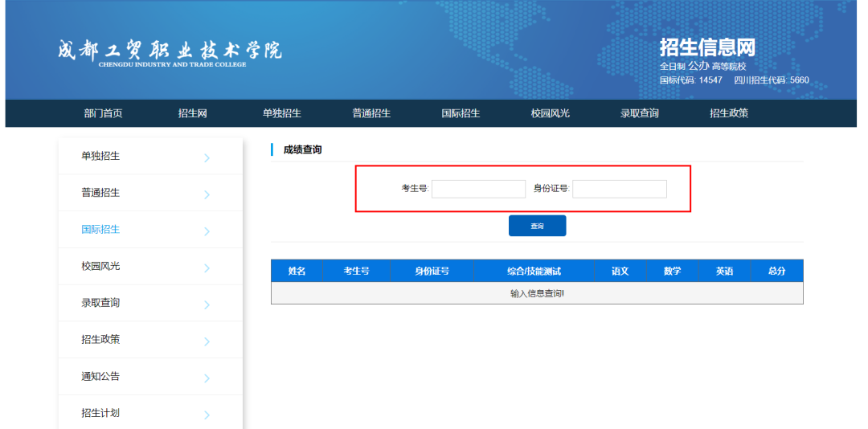868x429 pixels.
Task: Select 通知公告 in the left sidebar
Action: 150,377
